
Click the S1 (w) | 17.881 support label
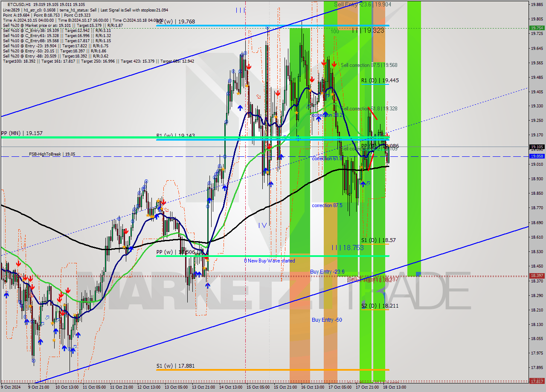[x=175, y=366]
